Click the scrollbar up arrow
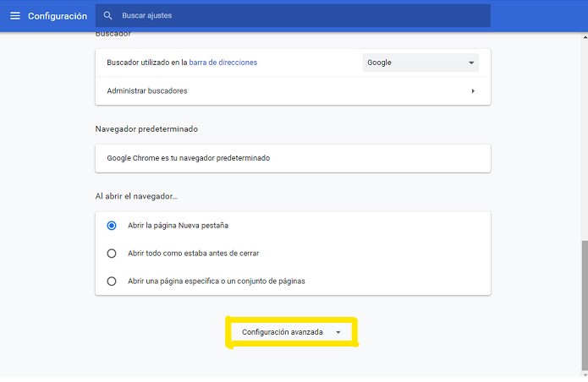The height and width of the screenshot is (382, 588). click(585, 37)
